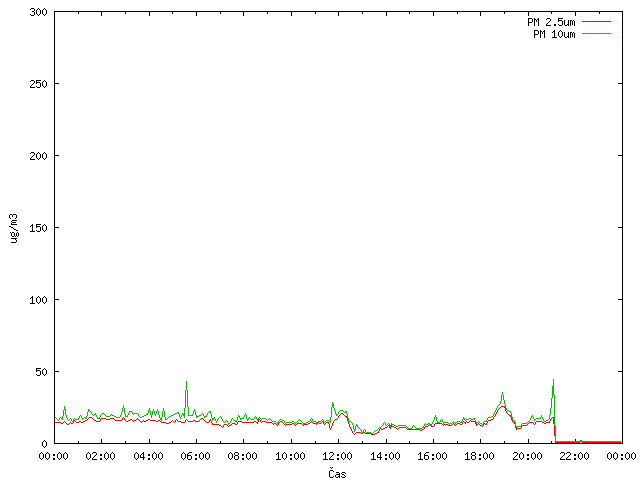Click the 14:00 time label

point(385,456)
